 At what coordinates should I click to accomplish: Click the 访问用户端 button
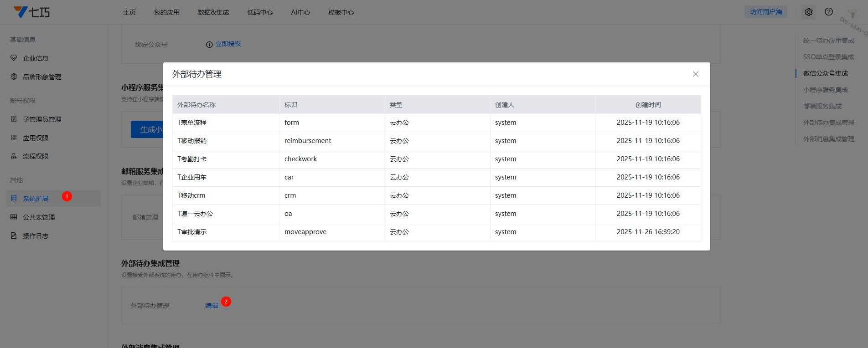coord(765,12)
